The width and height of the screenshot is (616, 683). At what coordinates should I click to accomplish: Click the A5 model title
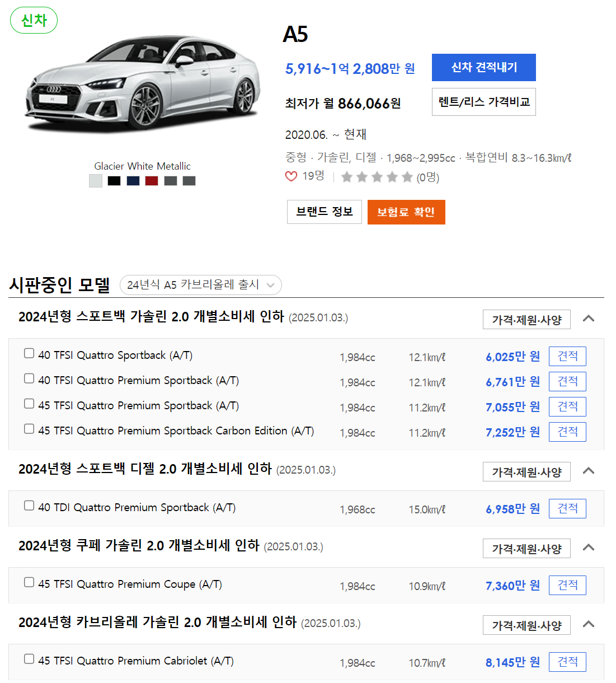click(295, 34)
